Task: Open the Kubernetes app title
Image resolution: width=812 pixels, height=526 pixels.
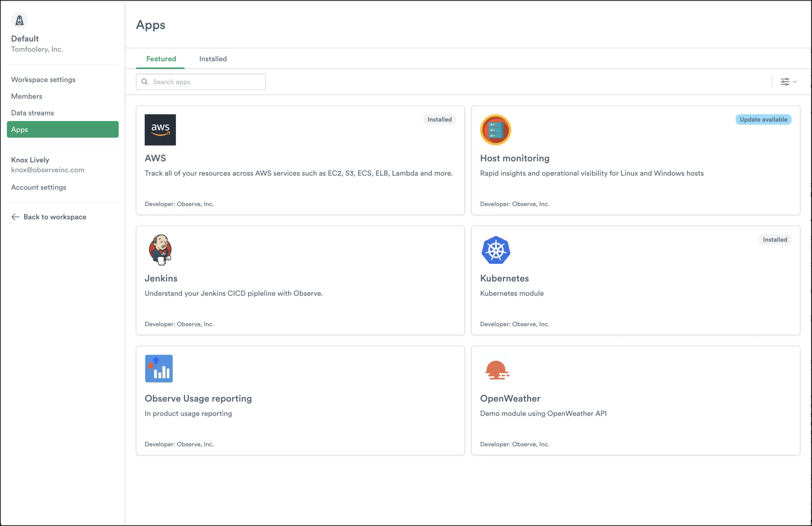Action: (x=505, y=278)
